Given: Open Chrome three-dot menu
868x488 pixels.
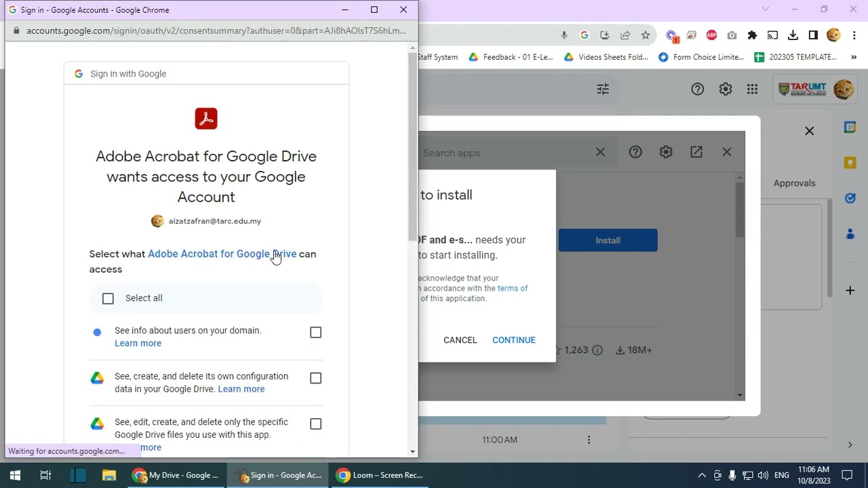Looking at the screenshot, I should 854,35.
